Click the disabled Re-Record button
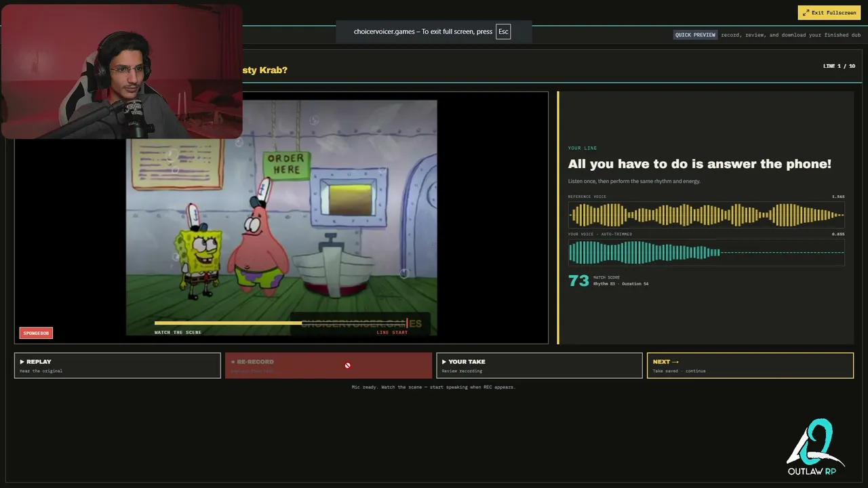 (x=328, y=365)
